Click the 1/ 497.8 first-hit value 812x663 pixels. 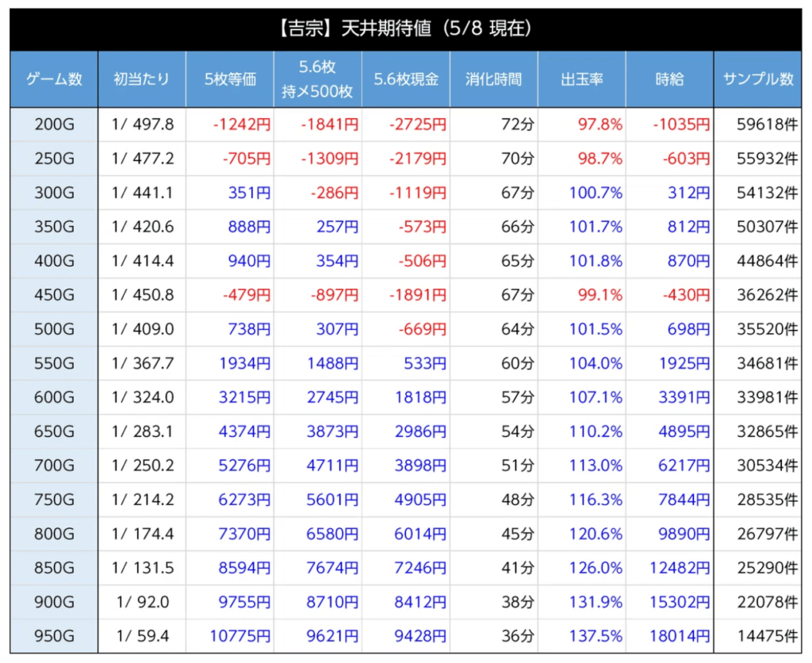coord(143,125)
